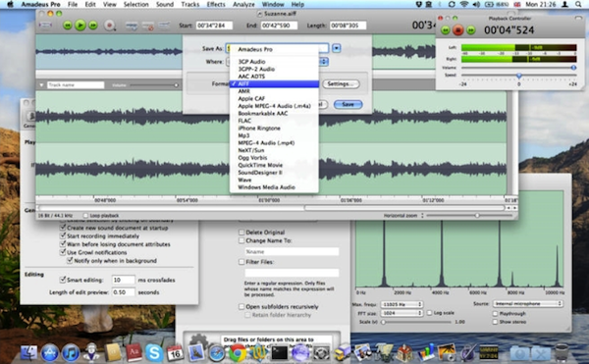589x364 pixels.
Task: Open the calendar icon showing 16 in Dock
Action: [175, 353]
